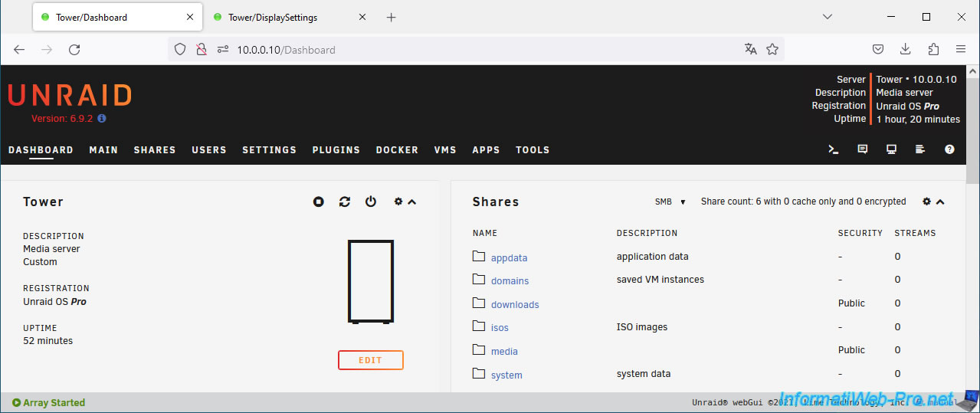Open the log icon in header
This screenshot has height=413, width=980.
[920, 150]
